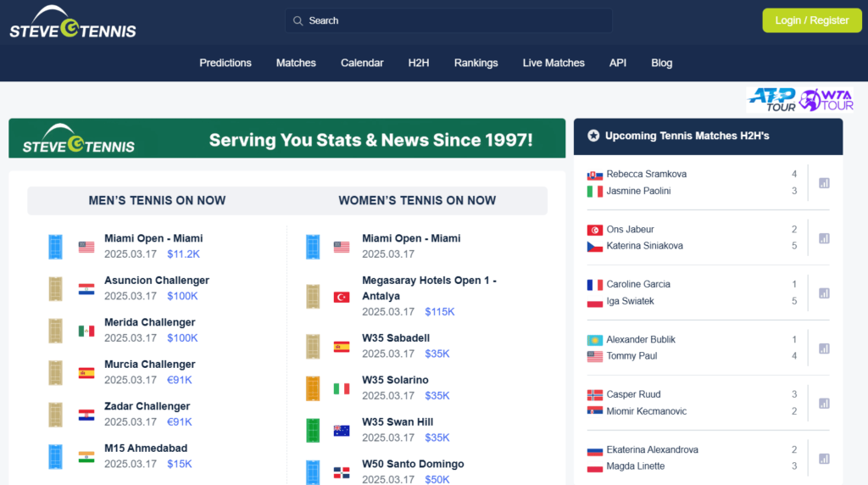Open the Asuncion Challenger link
The image size is (868, 485).
click(157, 281)
